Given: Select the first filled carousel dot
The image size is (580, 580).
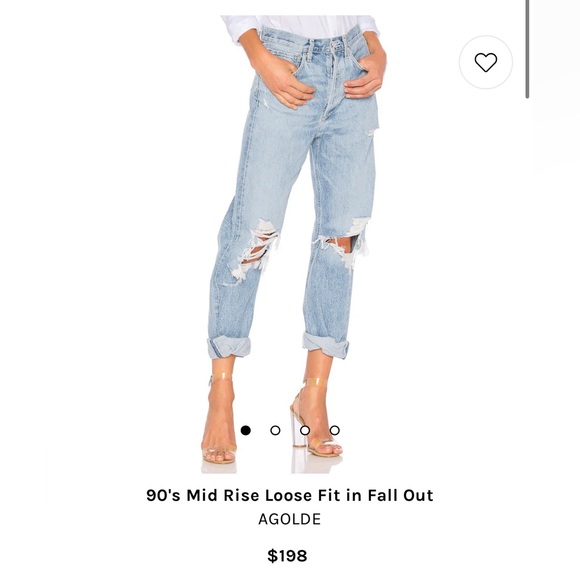Looking at the screenshot, I should coord(246,430).
